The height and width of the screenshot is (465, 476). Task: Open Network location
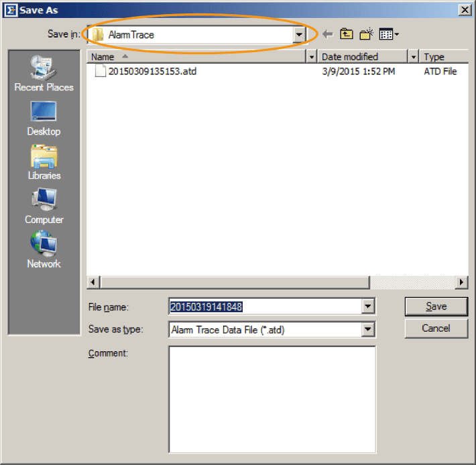pos(44,250)
